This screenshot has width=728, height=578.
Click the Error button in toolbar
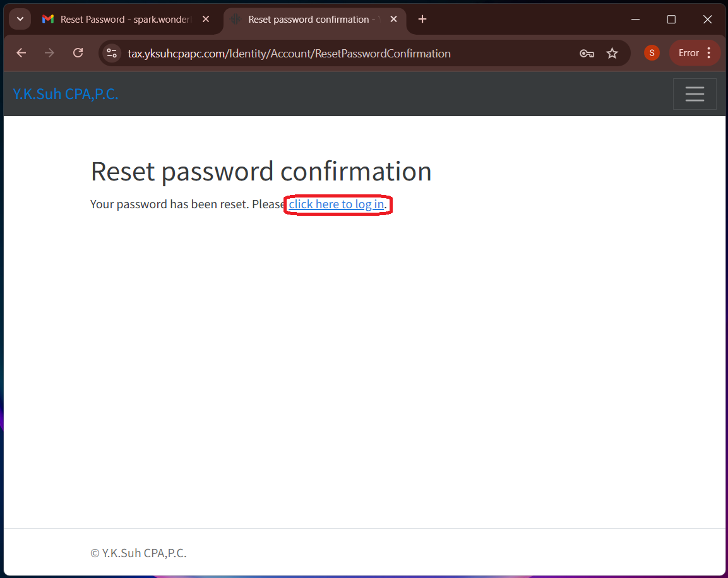coord(688,53)
